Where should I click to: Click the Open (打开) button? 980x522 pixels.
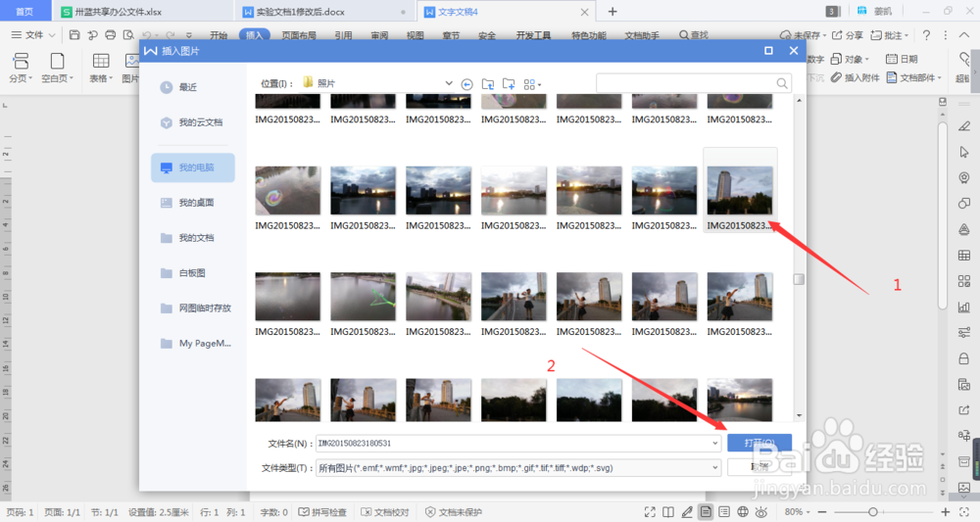[759, 443]
